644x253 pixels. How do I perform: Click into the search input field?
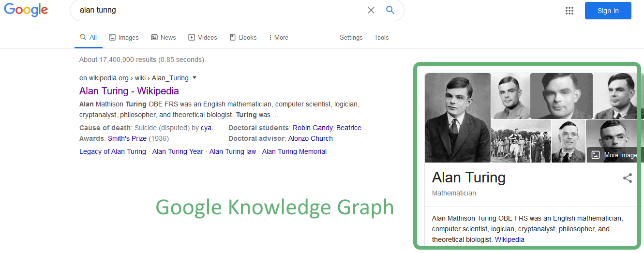(218, 10)
